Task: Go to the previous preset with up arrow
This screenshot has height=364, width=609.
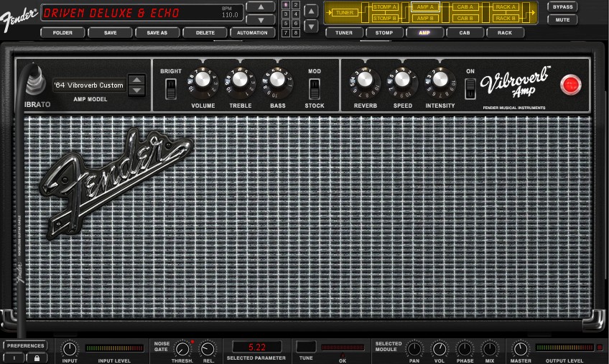Action: tap(261, 7)
